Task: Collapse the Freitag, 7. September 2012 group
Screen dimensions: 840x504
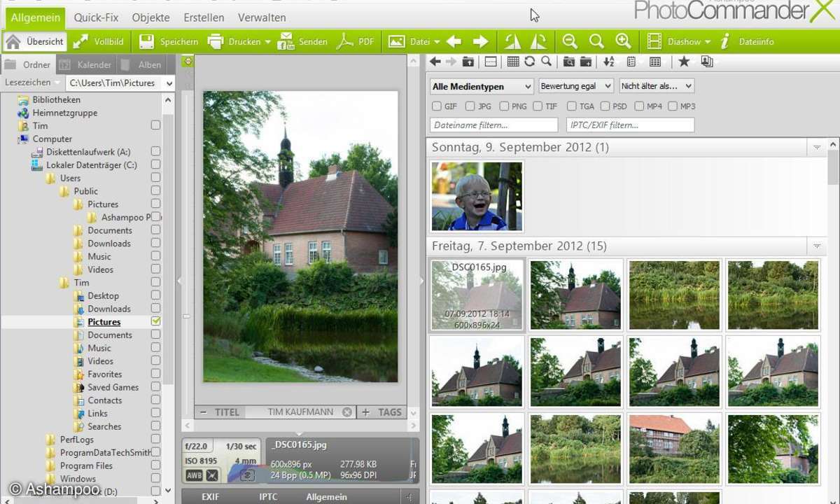Action: [816, 246]
